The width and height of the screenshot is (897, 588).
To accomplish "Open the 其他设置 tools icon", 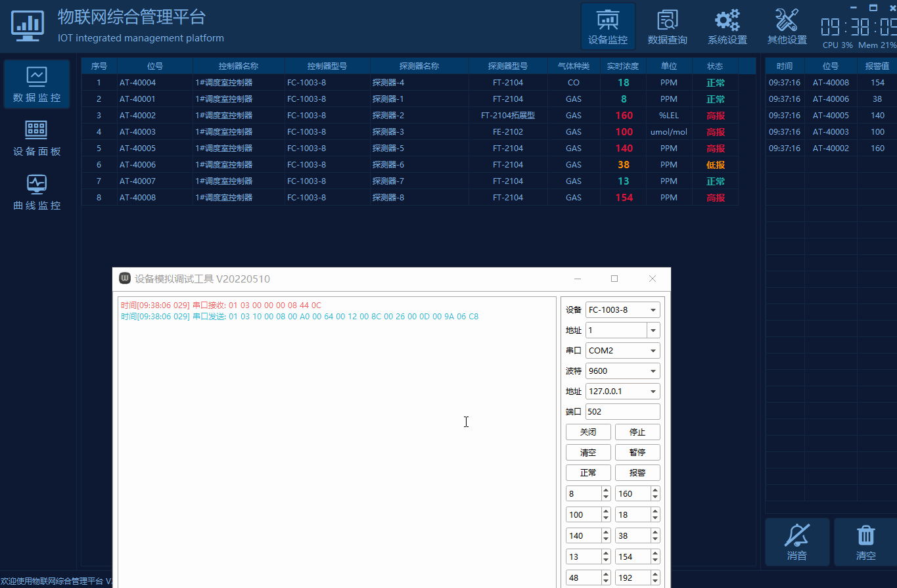I will pos(787,26).
